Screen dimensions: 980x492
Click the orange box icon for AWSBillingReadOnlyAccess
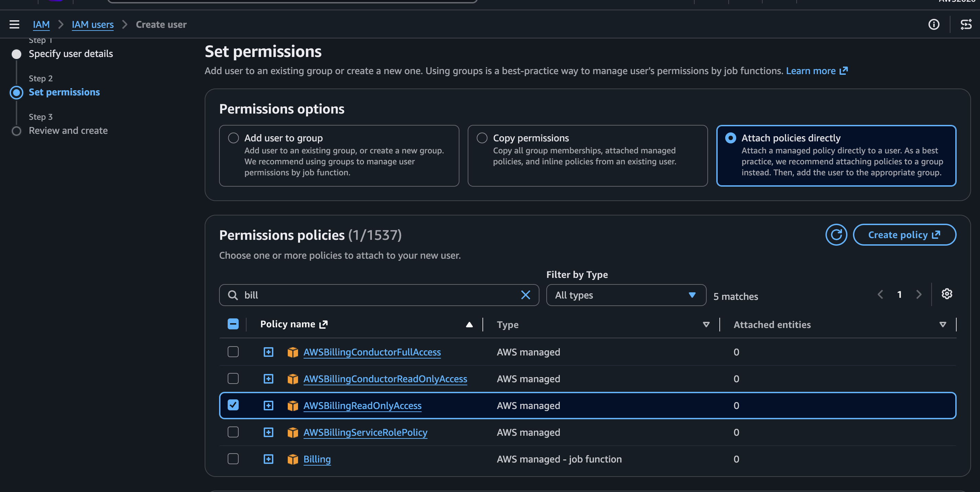point(293,406)
